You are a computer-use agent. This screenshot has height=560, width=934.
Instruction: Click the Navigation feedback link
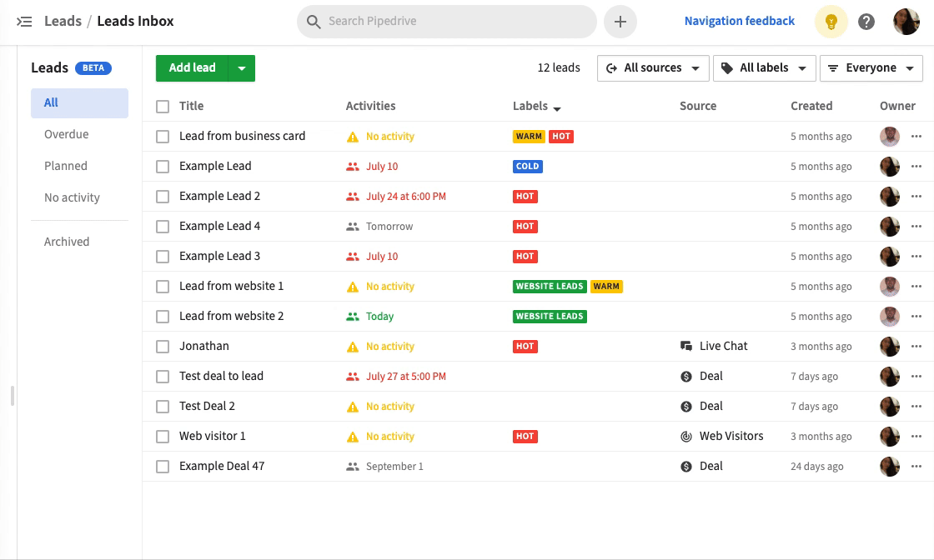pyautogui.click(x=739, y=21)
